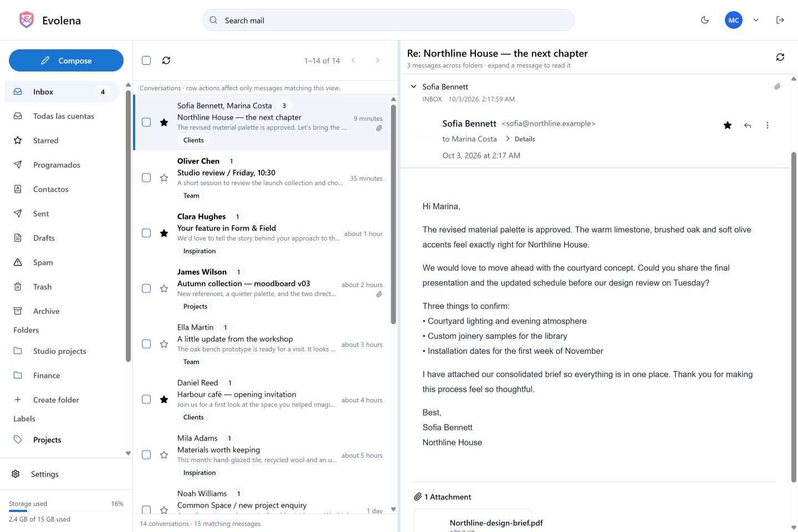Open the Drafts folder
This screenshot has height=532, width=798.
point(62,238)
